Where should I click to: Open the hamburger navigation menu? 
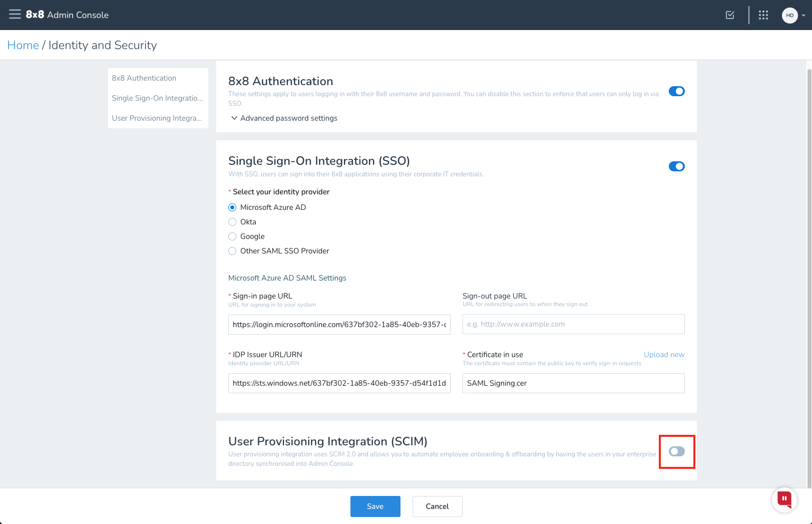point(15,15)
